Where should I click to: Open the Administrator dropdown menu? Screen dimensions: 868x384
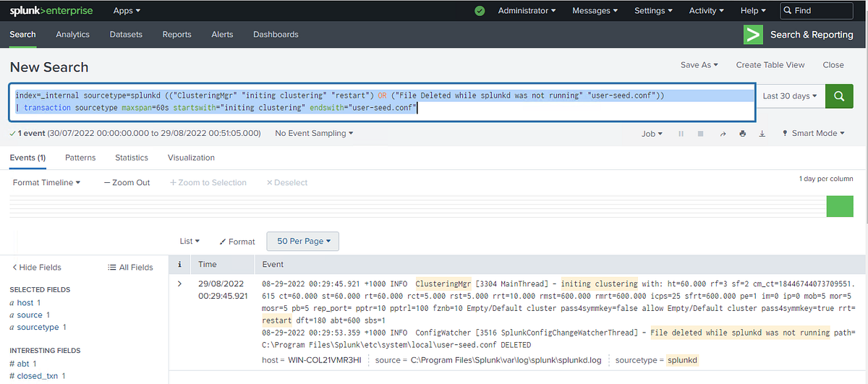pyautogui.click(x=527, y=11)
